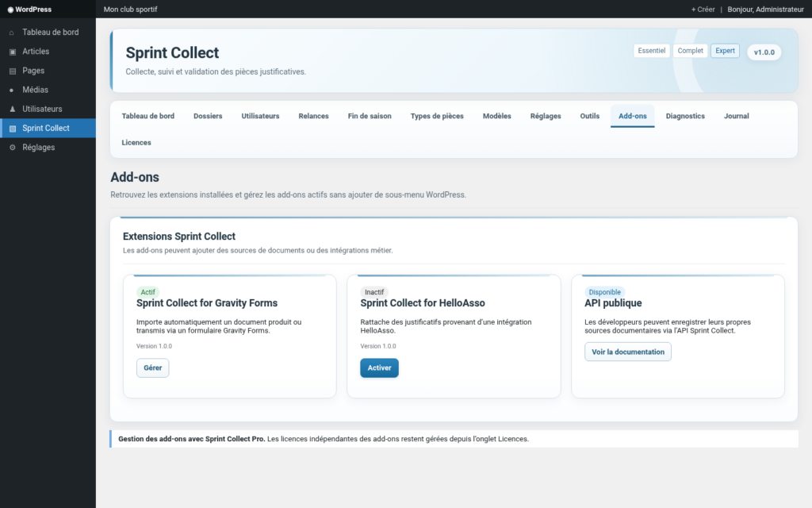Screen dimensions: 812x508
Task: Select the Essentiel plan button
Action: pos(652,51)
